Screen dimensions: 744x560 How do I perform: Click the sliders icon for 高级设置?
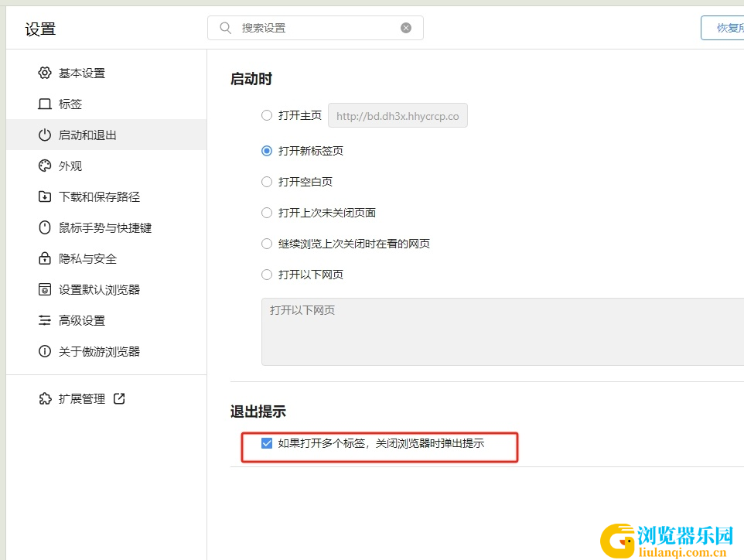click(x=45, y=320)
